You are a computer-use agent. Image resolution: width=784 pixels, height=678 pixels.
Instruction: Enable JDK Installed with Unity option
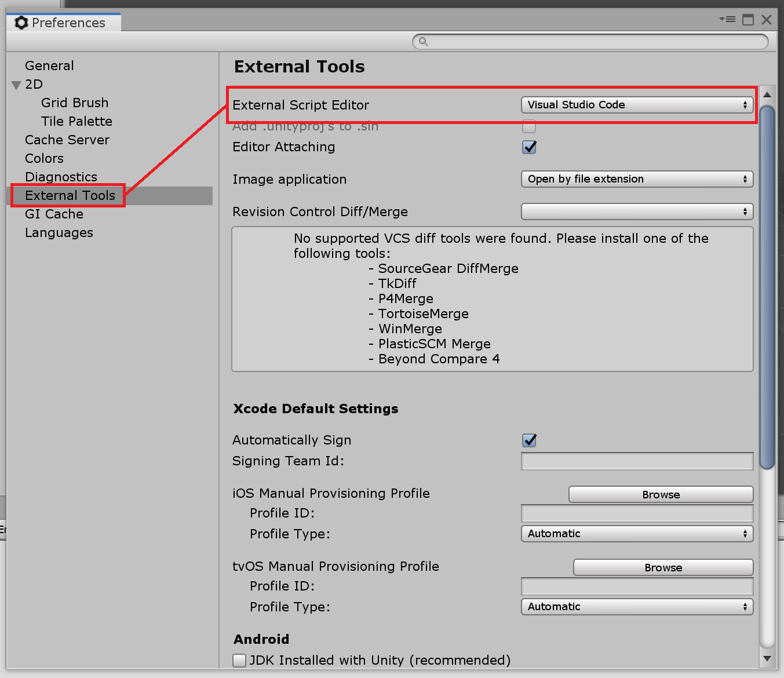tap(239, 660)
